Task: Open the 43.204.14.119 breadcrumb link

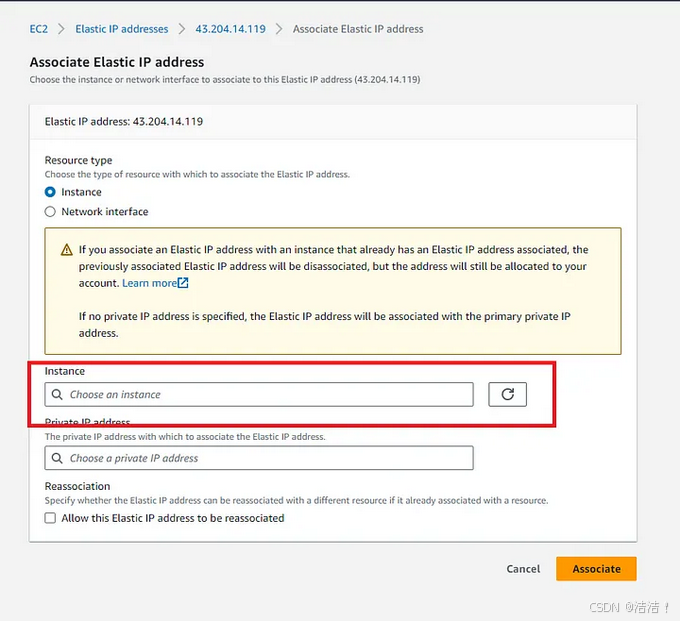Action: tap(230, 29)
